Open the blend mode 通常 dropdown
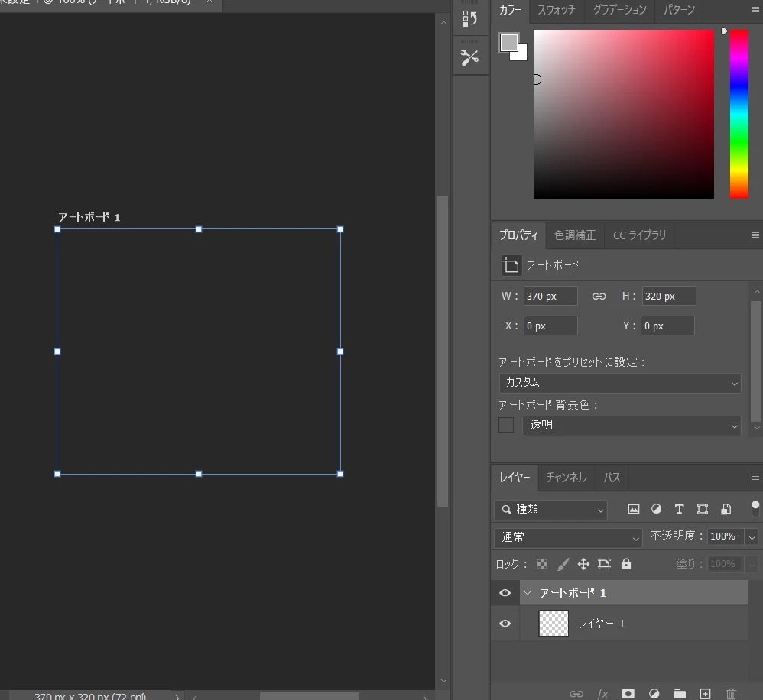Screen dimensions: 763x700 pos(568,537)
